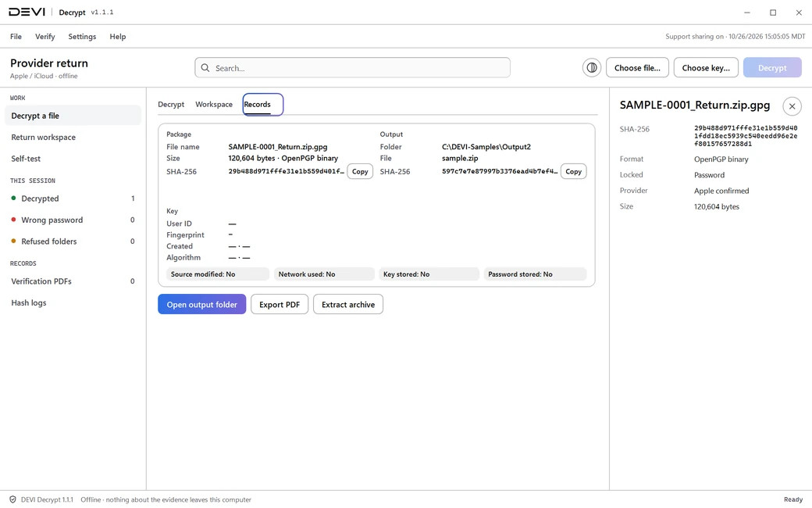Image resolution: width=812 pixels, height=508 pixels.
Task: Click the search magnifier icon
Action: [205, 68]
